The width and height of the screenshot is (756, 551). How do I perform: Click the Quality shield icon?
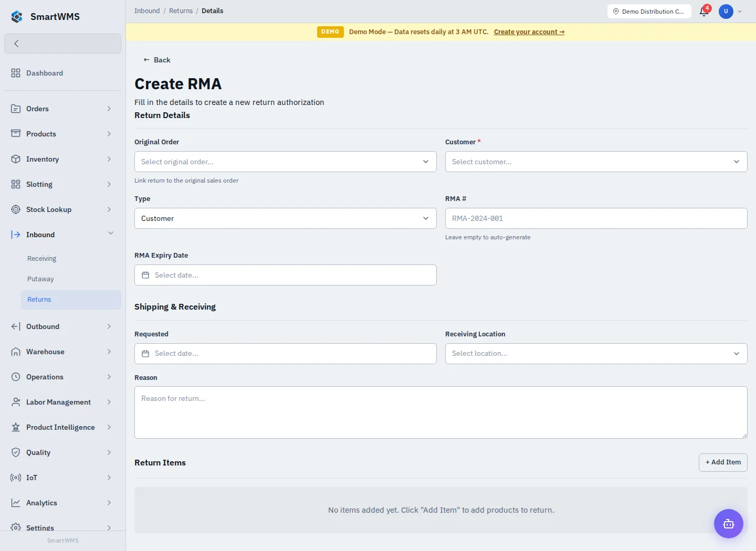pos(16,452)
